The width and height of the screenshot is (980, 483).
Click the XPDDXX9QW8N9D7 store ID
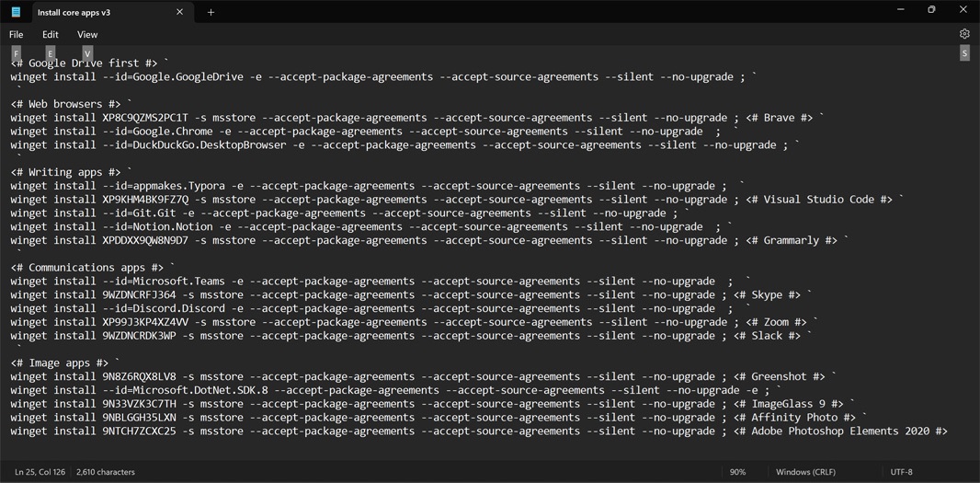tap(145, 240)
